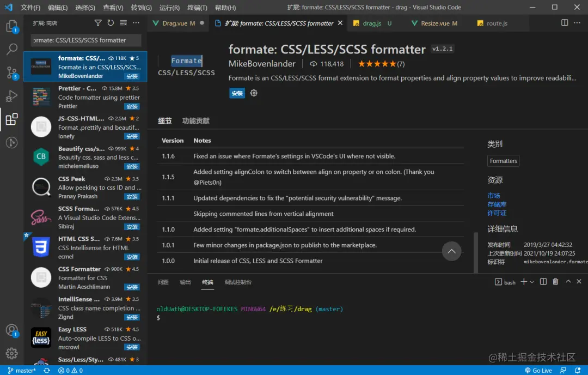Filter extensions with the funnel icon
Screen dimensions: 588x375
tap(98, 23)
